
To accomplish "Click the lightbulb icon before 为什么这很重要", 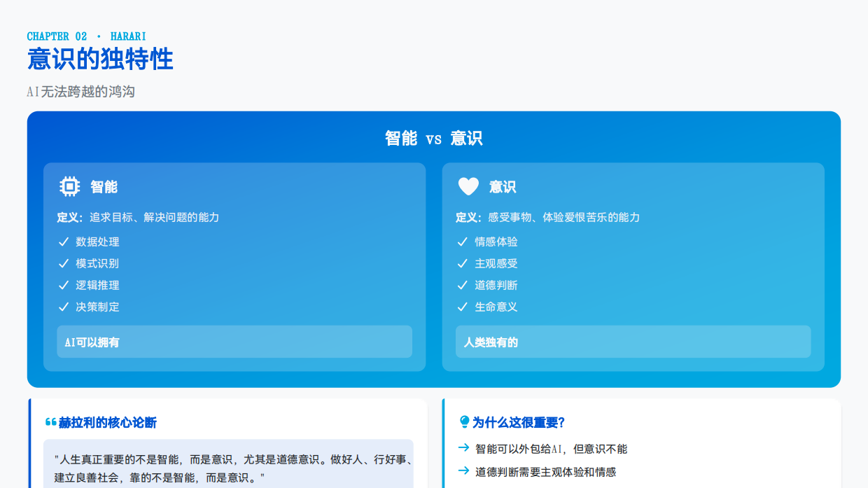I will tap(463, 421).
